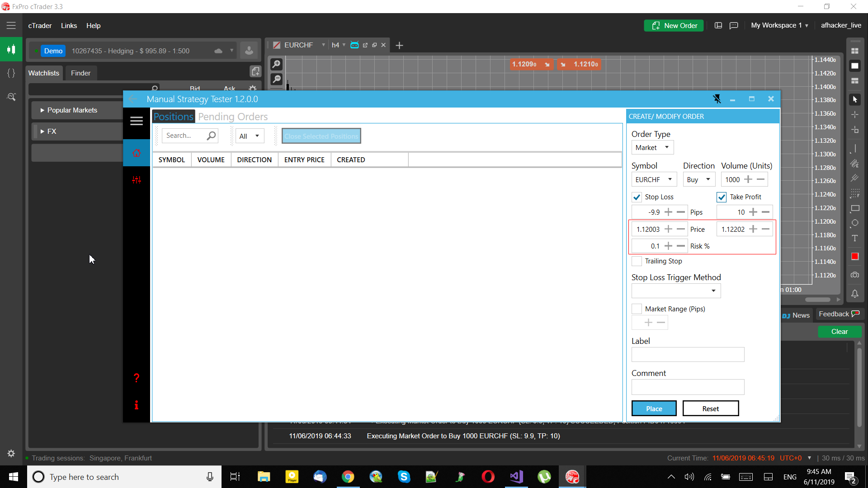Add a new chart tab with plus
The width and height of the screenshot is (868, 488).
click(x=399, y=45)
